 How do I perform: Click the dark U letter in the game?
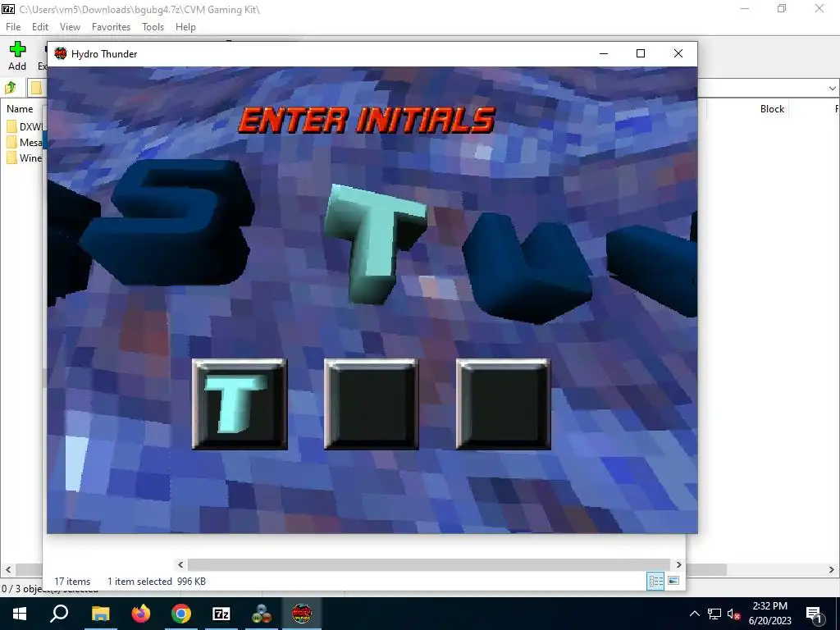527,268
